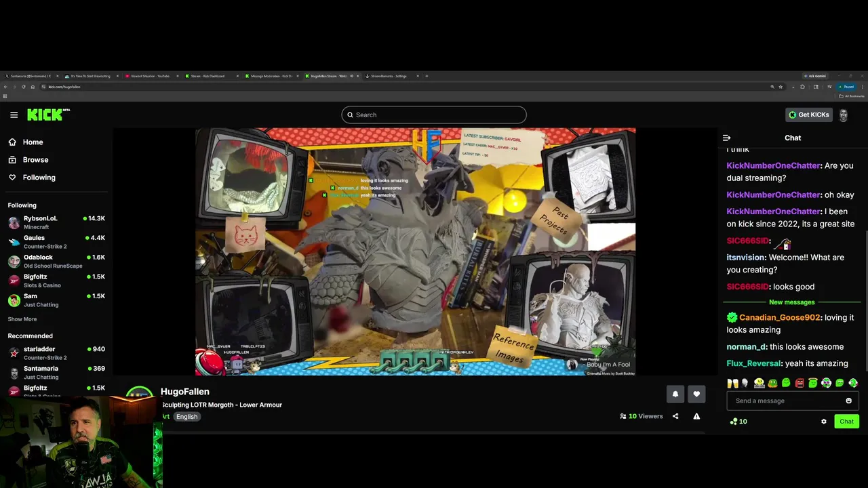This screenshot has width=868, height=488.
Task: Open Santamaria recommended channel
Action: [56, 373]
